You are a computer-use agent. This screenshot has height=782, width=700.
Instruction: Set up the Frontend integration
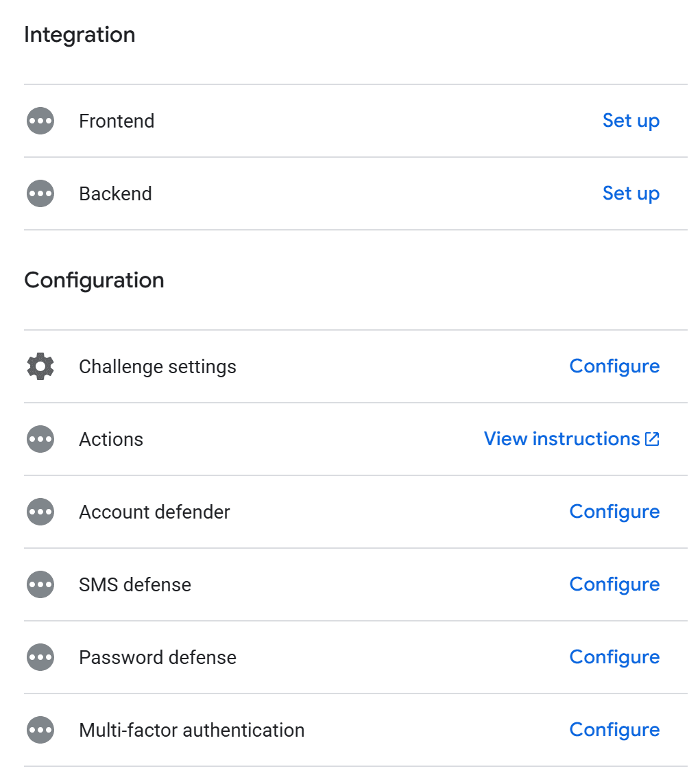(x=631, y=121)
